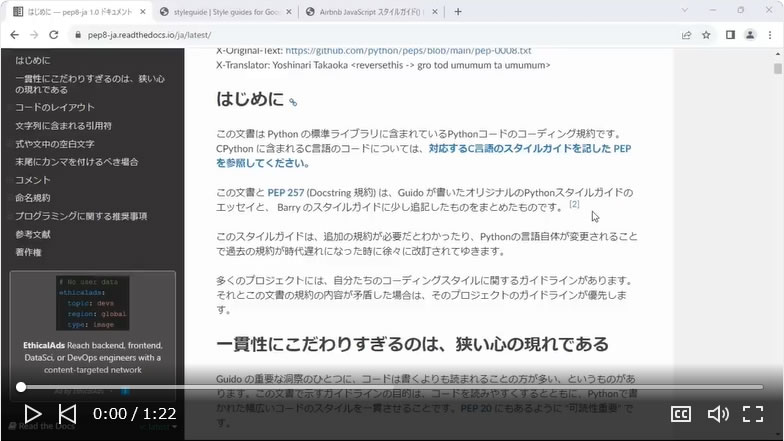
Task: Enter fullscreen mode
Action: point(752,414)
